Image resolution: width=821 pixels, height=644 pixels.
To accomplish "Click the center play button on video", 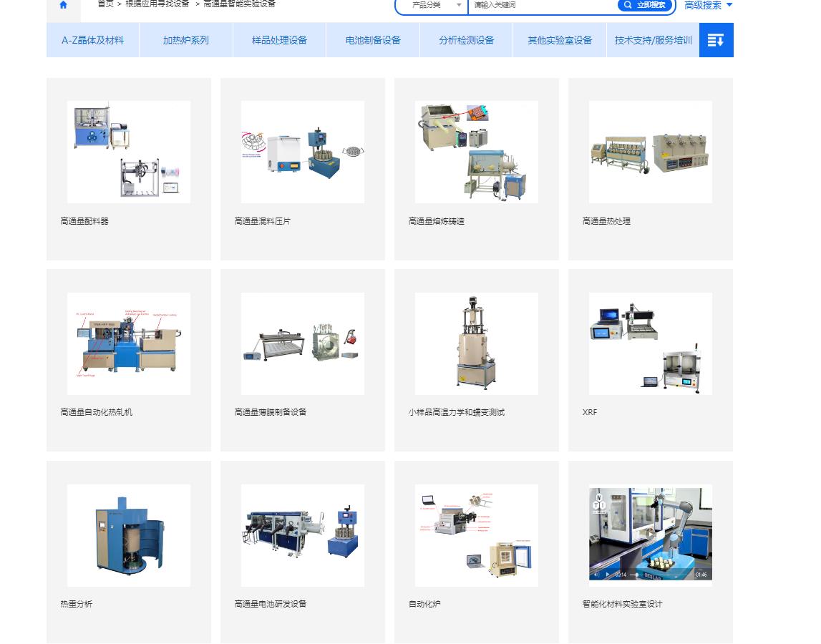I will click(650, 534).
